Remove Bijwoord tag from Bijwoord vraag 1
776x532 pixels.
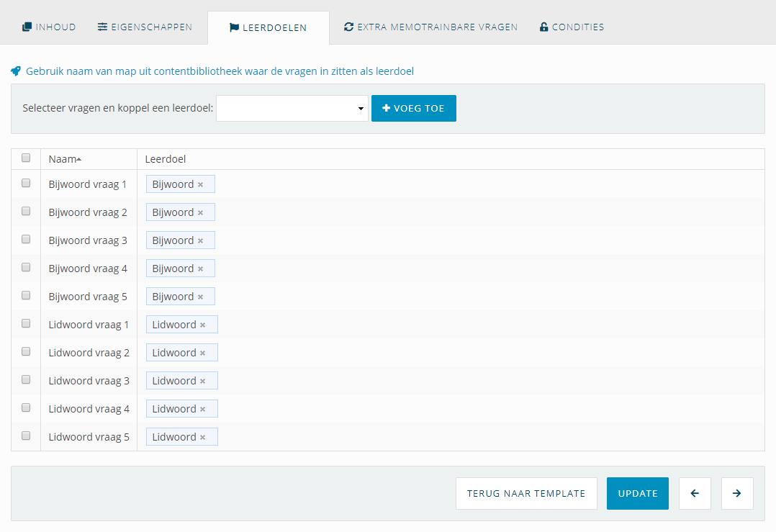(200, 184)
